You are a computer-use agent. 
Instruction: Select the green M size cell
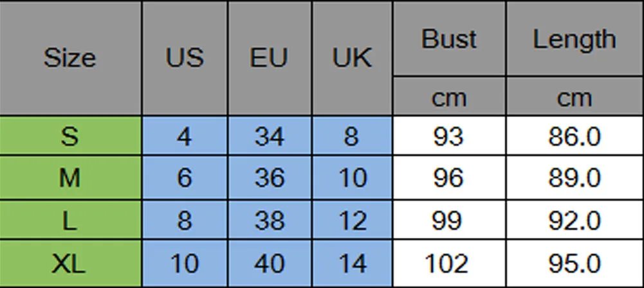(x=70, y=178)
